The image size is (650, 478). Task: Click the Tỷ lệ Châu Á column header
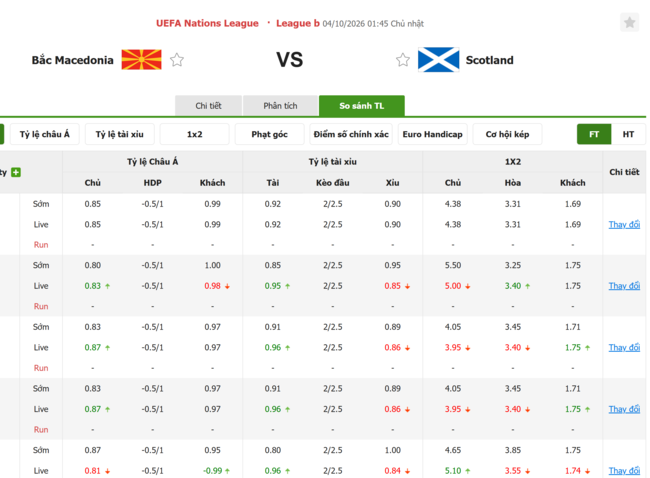tap(153, 162)
